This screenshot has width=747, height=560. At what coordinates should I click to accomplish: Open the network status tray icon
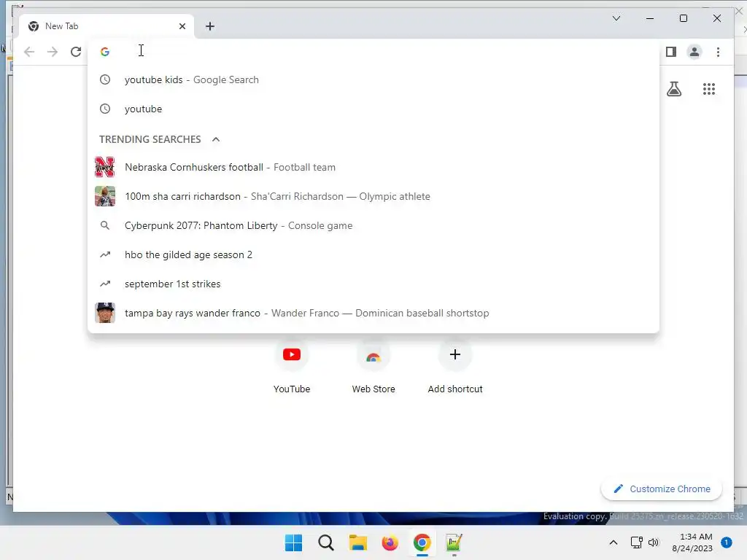pos(636,542)
